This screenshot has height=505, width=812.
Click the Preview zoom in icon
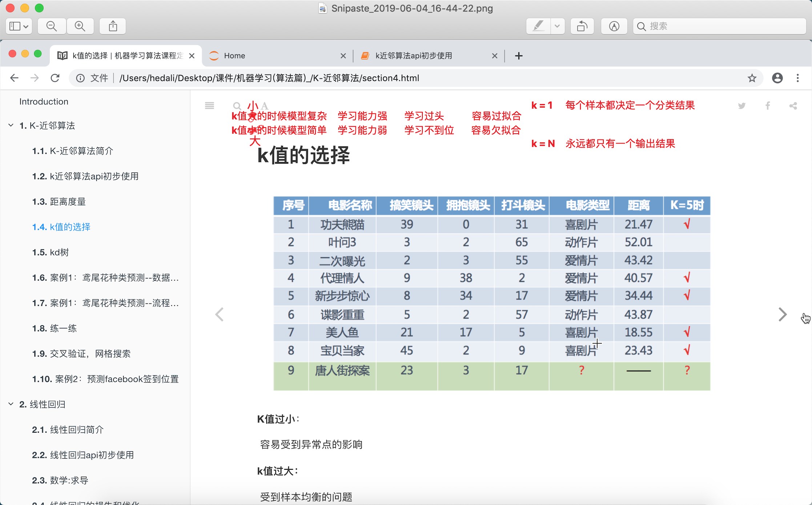coord(80,26)
